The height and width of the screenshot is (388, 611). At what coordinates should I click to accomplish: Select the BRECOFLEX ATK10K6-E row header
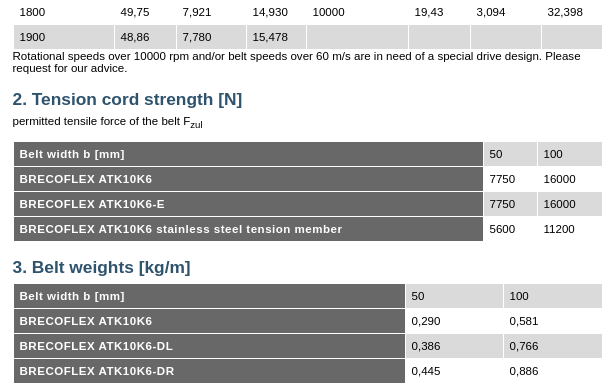248,204
